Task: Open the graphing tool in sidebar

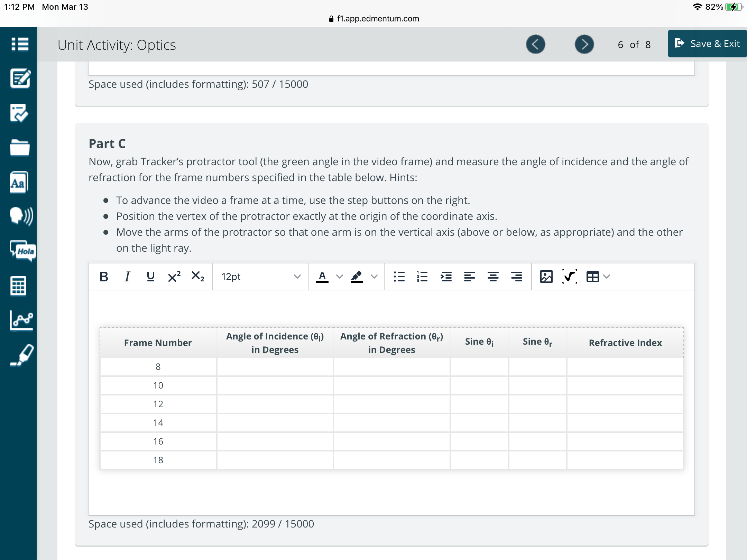Action: pos(21,320)
